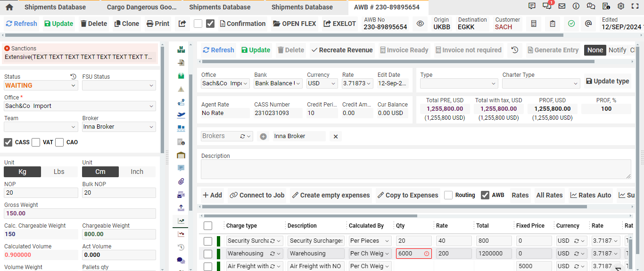Click the top Clone button
This screenshot has width=644, height=271.
126,24
